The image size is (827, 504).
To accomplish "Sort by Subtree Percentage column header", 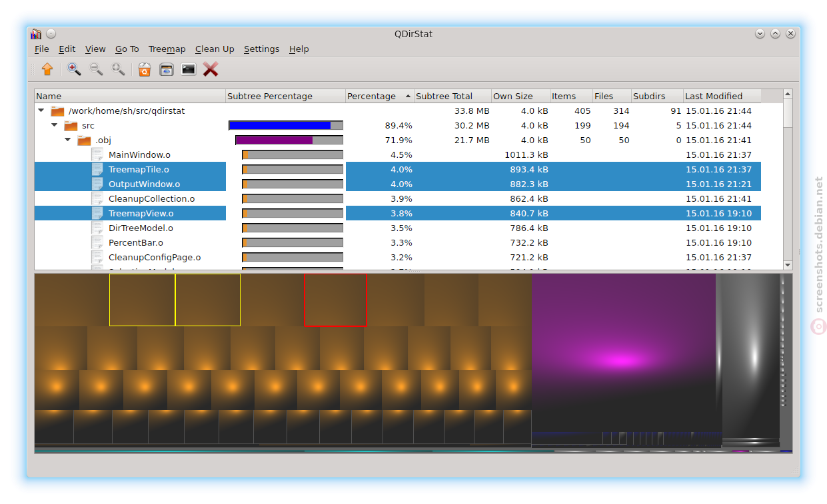I will point(285,97).
